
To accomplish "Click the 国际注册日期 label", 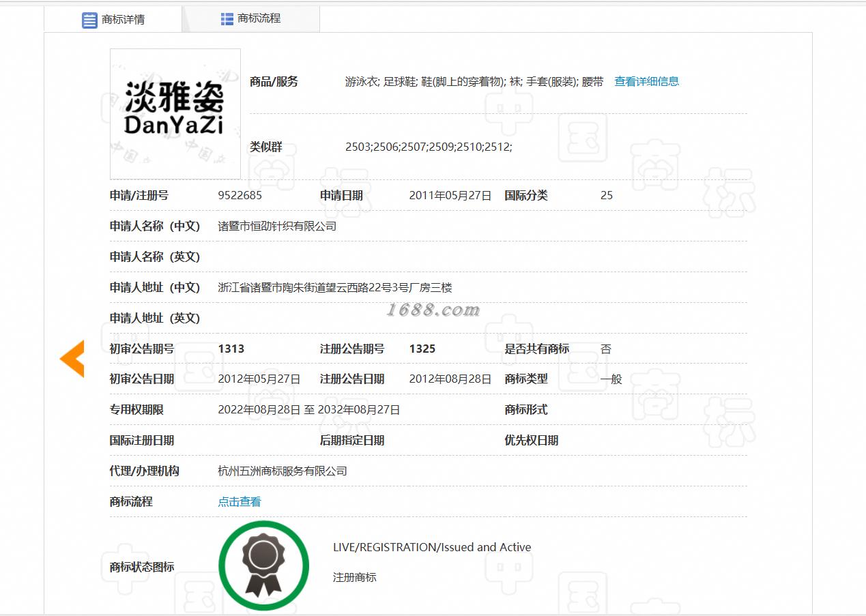I will 142,441.
